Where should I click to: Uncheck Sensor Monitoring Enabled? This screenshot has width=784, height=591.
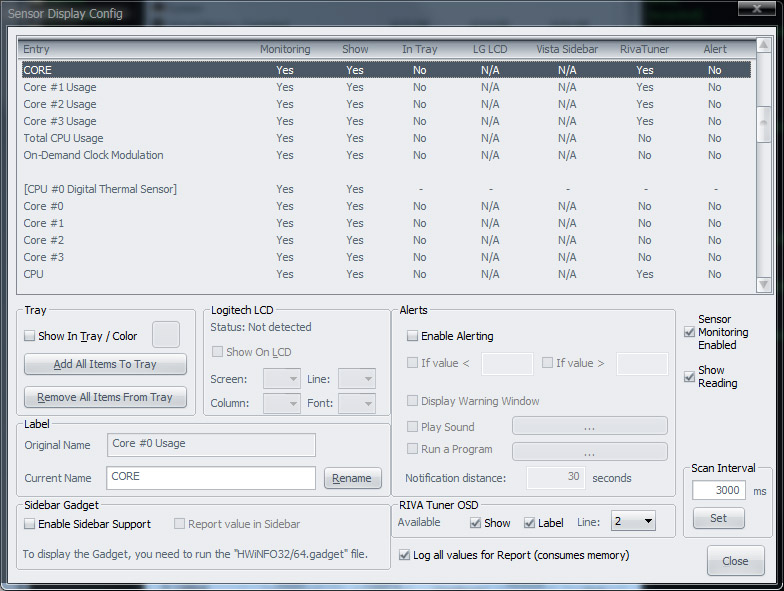689,332
